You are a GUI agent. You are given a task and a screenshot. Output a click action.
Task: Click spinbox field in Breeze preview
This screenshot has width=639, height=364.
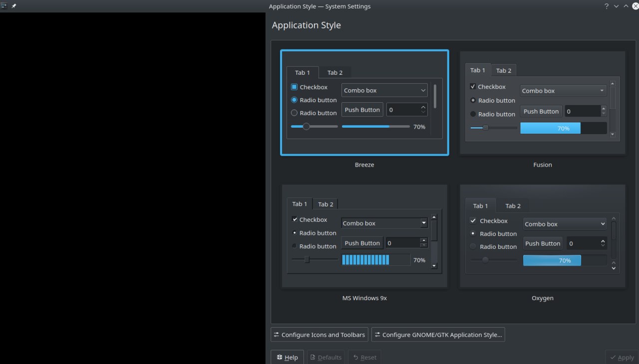pyautogui.click(x=407, y=110)
